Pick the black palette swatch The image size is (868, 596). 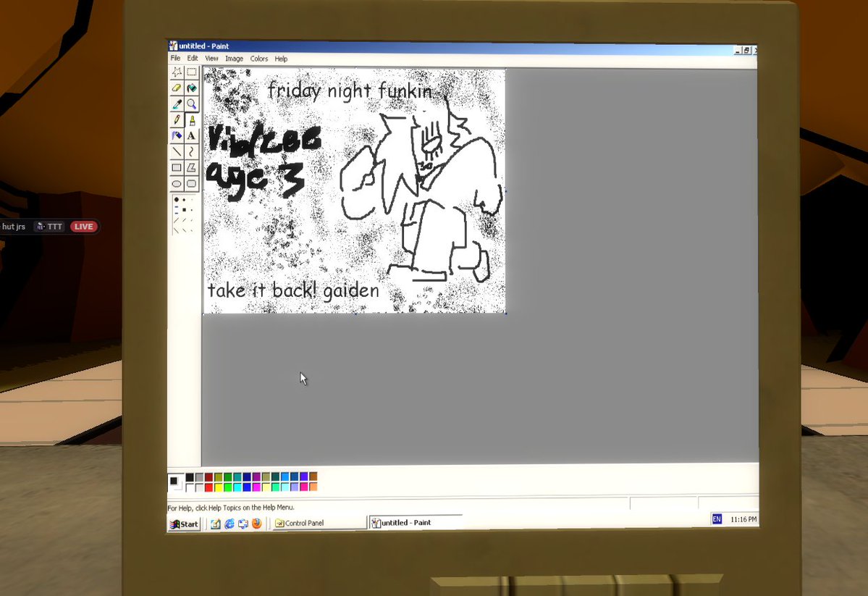click(190, 477)
